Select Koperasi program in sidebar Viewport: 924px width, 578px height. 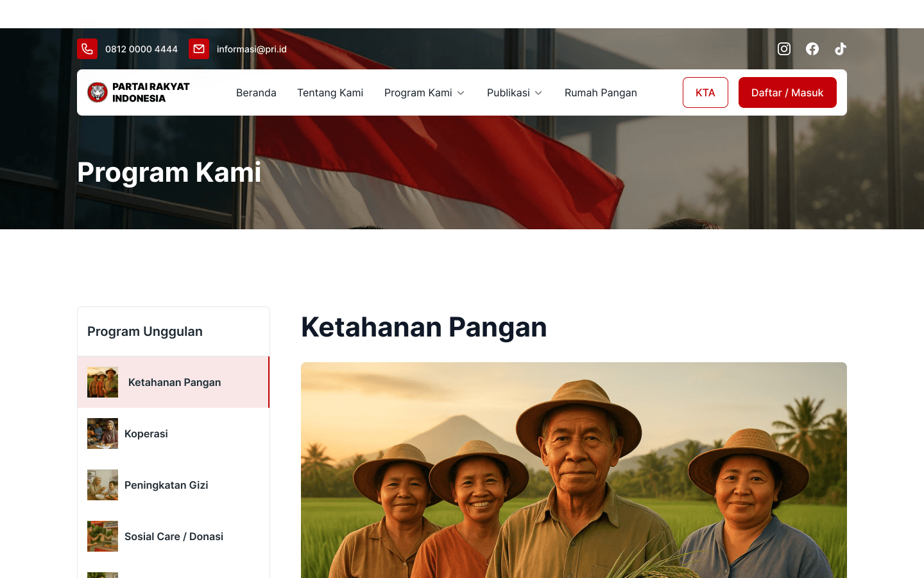(173, 433)
